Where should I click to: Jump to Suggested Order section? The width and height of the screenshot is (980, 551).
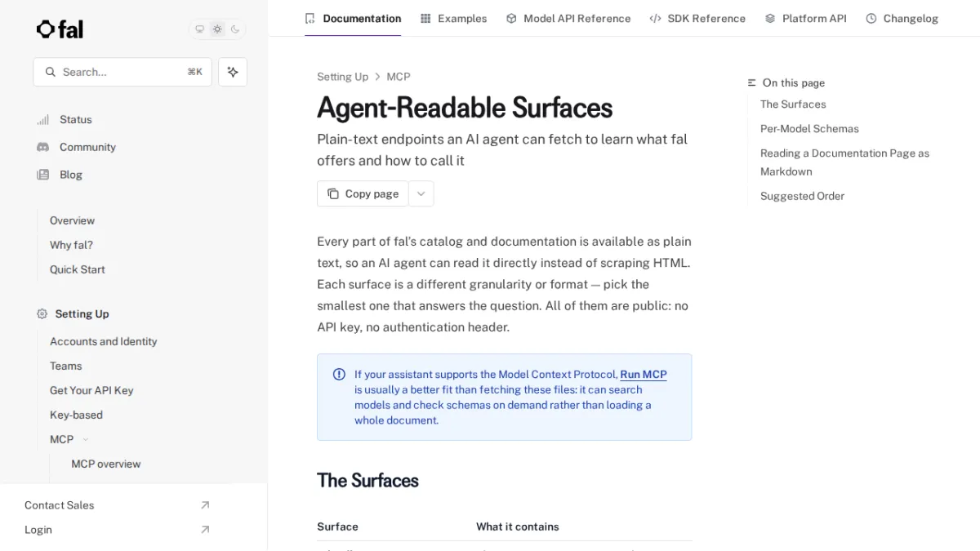point(802,196)
